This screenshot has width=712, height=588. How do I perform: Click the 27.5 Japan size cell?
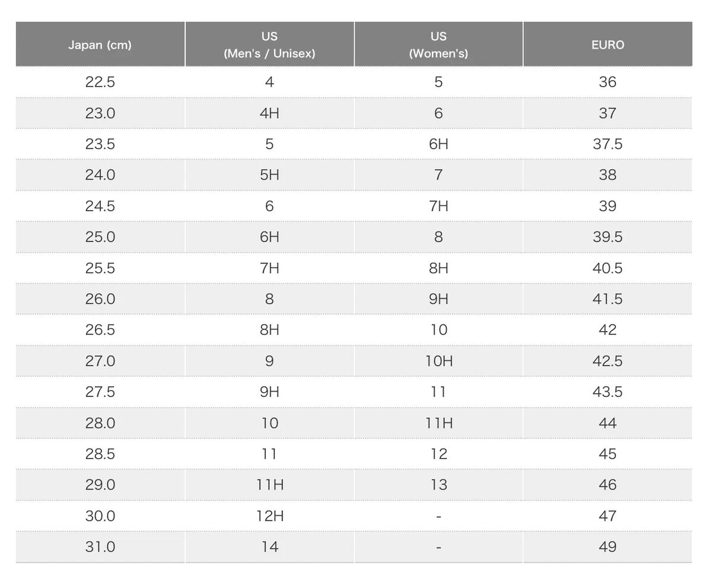coord(100,392)
